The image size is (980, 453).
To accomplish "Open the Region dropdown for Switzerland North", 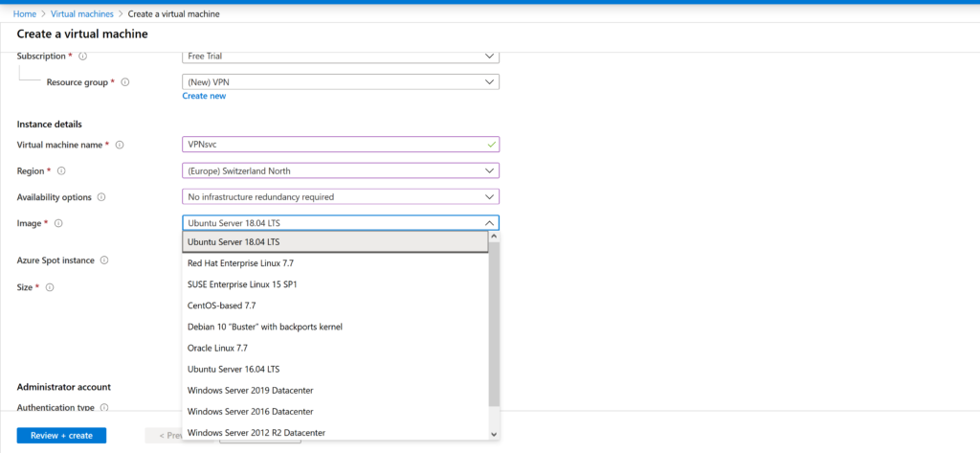I will [340, 170].
